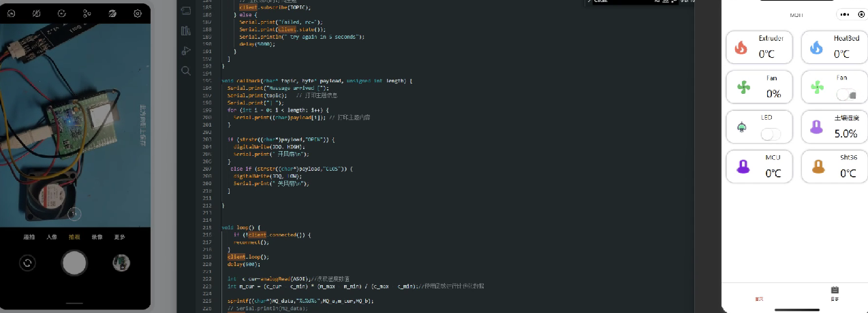Tap the Extruder flame icon
Viewport: 868px width, 313px height.
pos(741,48)
